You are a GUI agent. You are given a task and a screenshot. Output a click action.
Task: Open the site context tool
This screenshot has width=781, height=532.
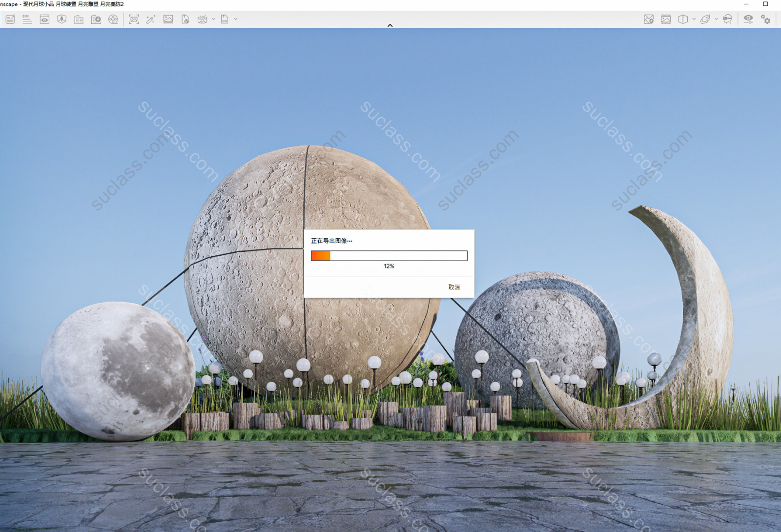coord(62,20)
